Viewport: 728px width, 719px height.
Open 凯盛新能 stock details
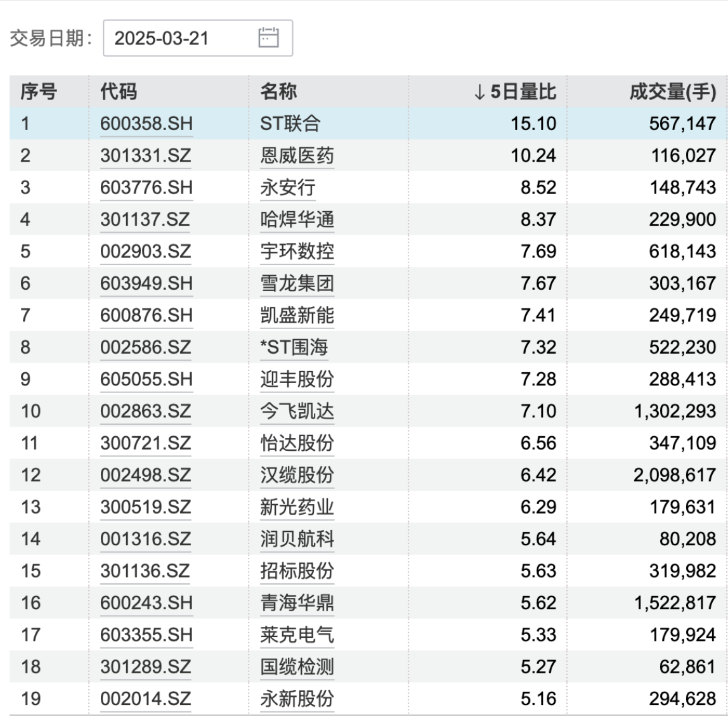[x=297, y=316]
